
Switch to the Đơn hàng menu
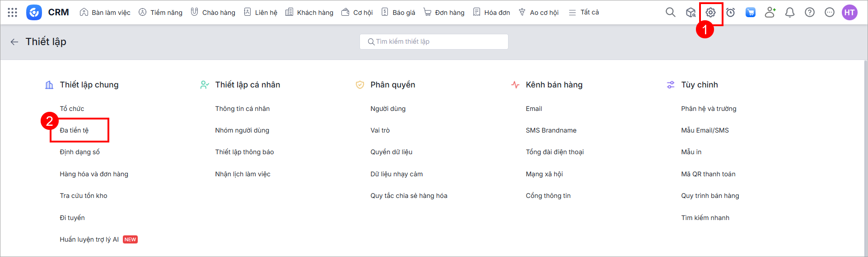coord(444,13)
